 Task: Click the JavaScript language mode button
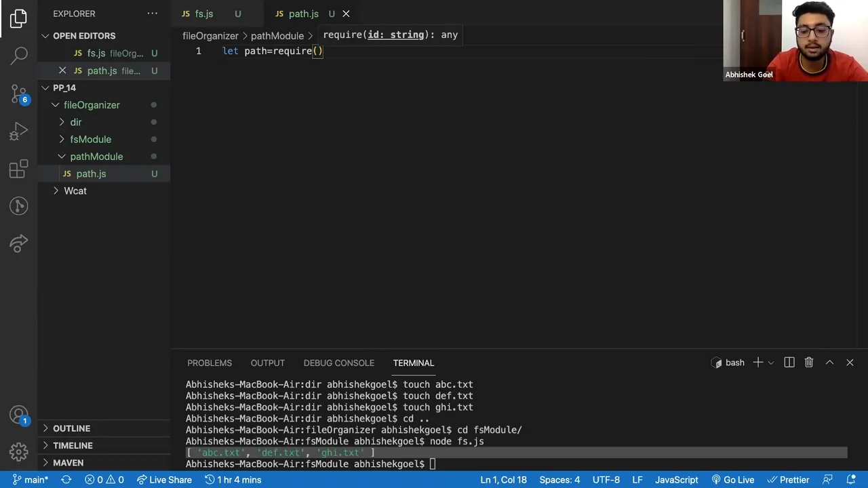[x=676, y=480]
